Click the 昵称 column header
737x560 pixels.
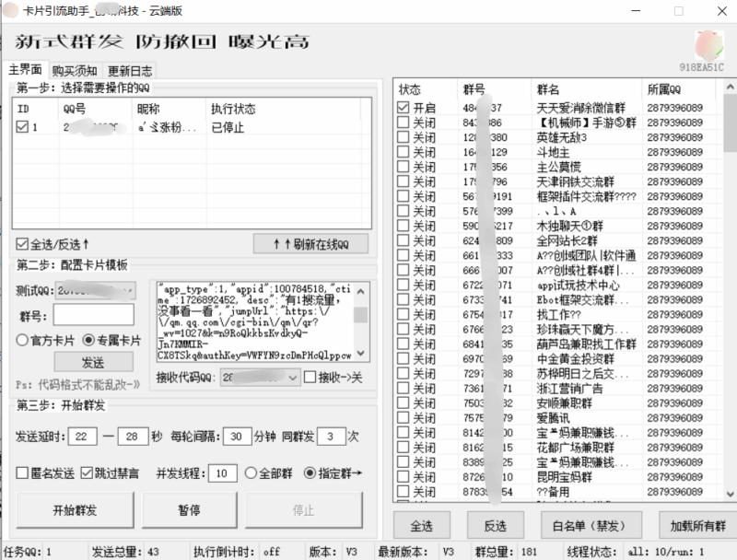170,109
